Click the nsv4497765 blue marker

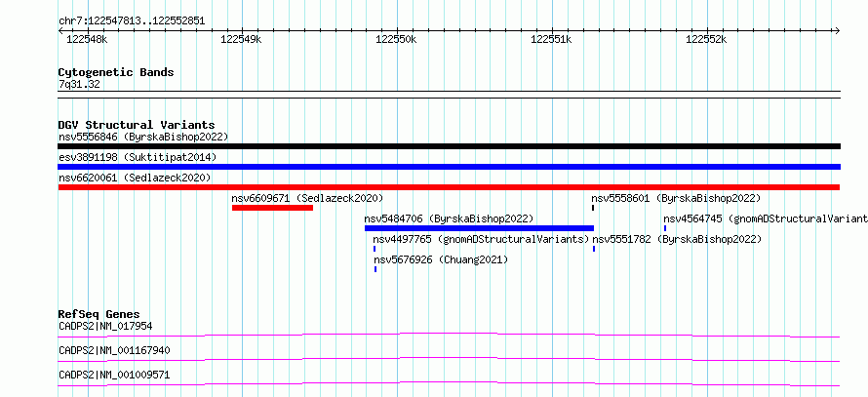375,249
